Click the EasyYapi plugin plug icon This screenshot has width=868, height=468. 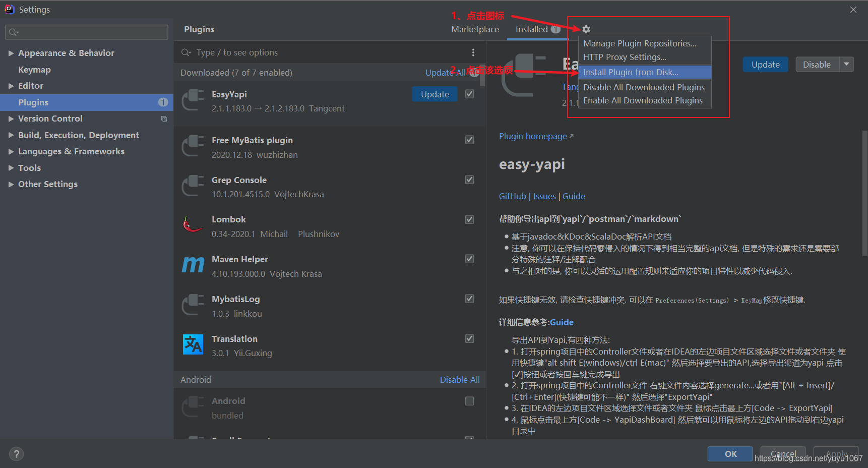coord(192,100)
